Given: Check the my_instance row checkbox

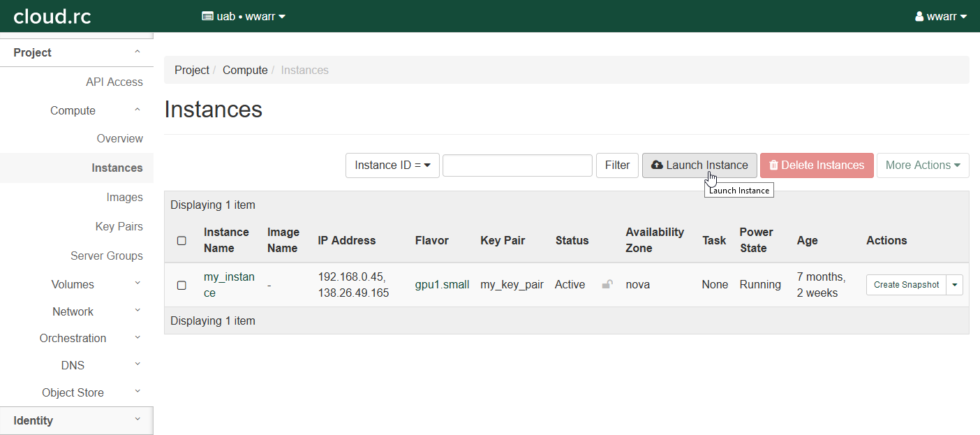Looking at the screenshot, I should coord(181,285).
